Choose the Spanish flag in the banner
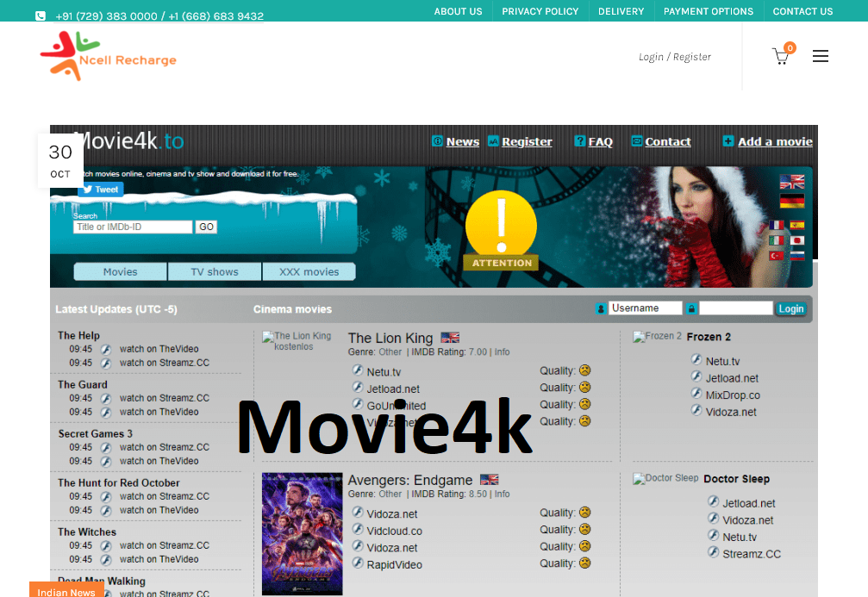 [797, 225]
